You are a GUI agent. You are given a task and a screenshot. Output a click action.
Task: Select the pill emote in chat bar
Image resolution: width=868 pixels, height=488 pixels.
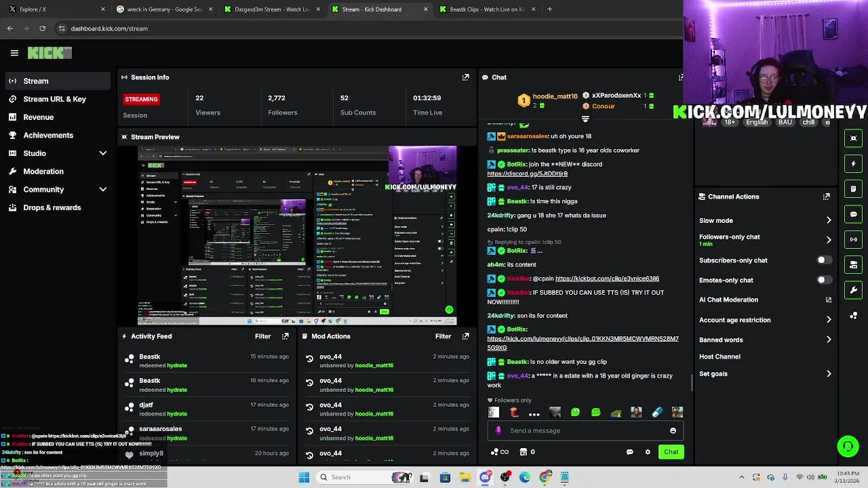click(656, 412)
